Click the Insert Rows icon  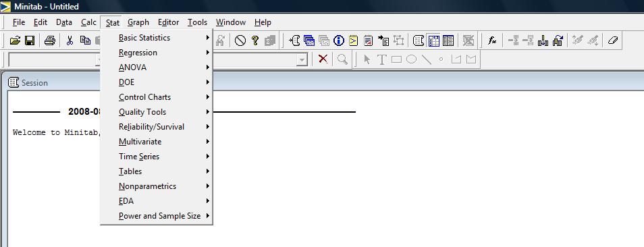pos(528,40)
